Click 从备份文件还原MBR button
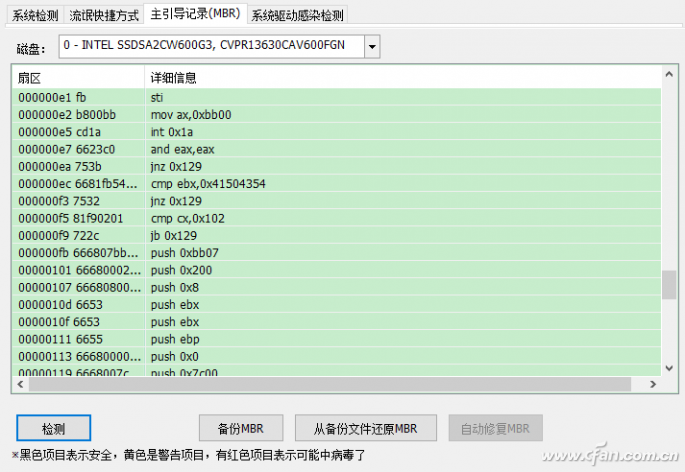 365,428
